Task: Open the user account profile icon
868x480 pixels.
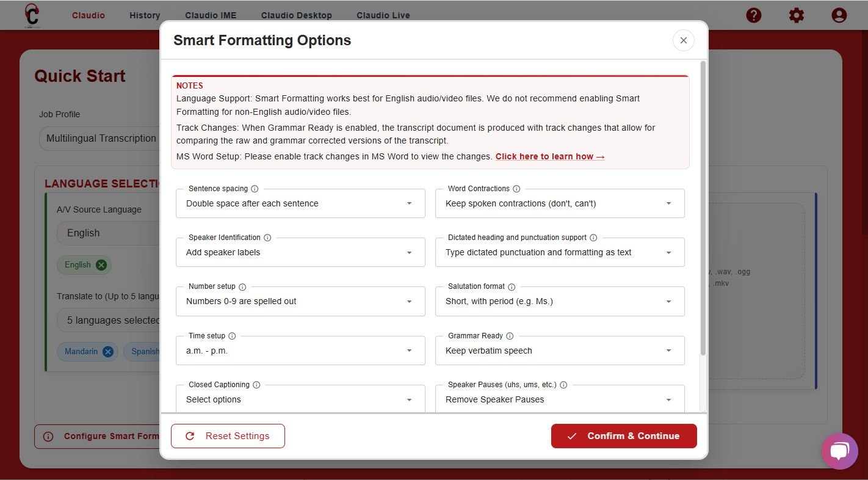Action: pos(839,15)
